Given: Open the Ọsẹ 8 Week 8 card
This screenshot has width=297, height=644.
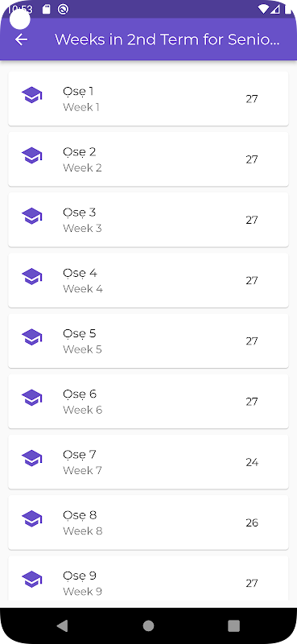Looking at the screenshot, I should 148,522.
